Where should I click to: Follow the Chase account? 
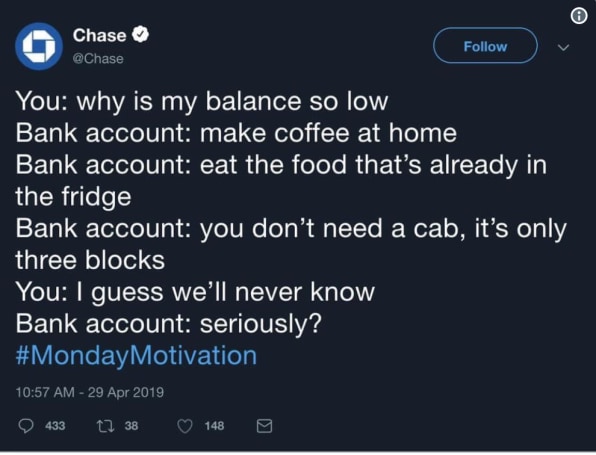coord(485,46)
